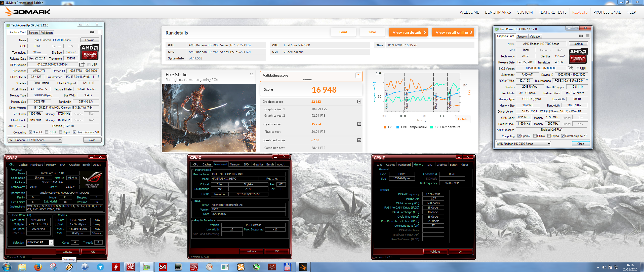Click the Fire Strike preview image
Screen dimensions: 644x272
(x=209, y=118)
